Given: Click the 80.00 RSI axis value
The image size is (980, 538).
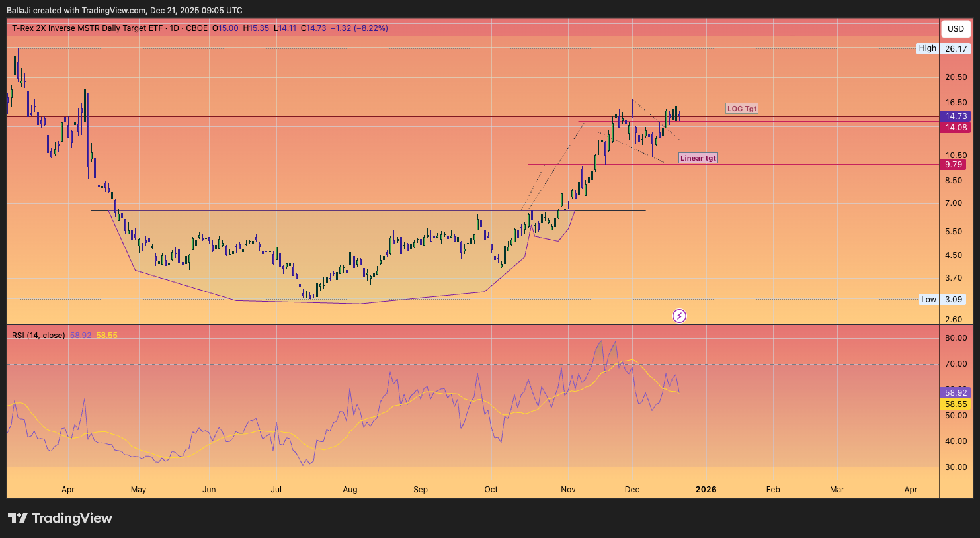Looking at the screenshot, I should pos(956,338).
